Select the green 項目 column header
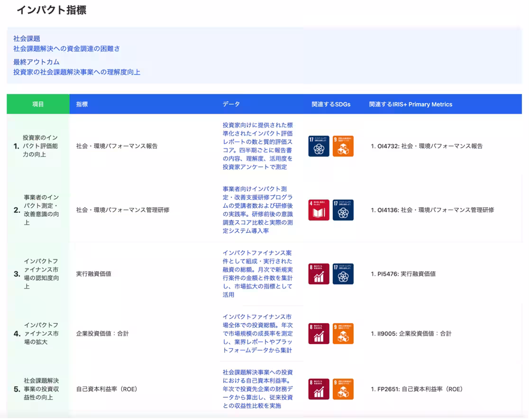Screen dimensions: 530x420 [x=38, y=104]
